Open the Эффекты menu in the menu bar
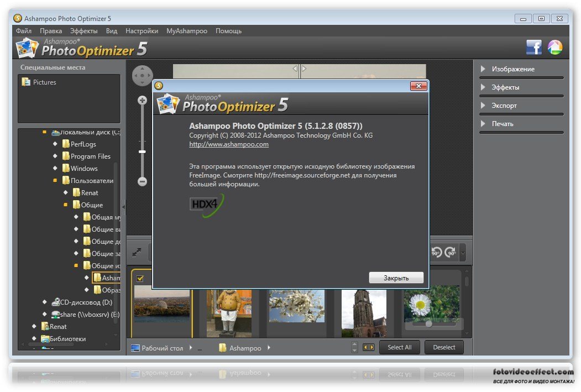Viewport: 581px width, 392px height. (83, 31)
